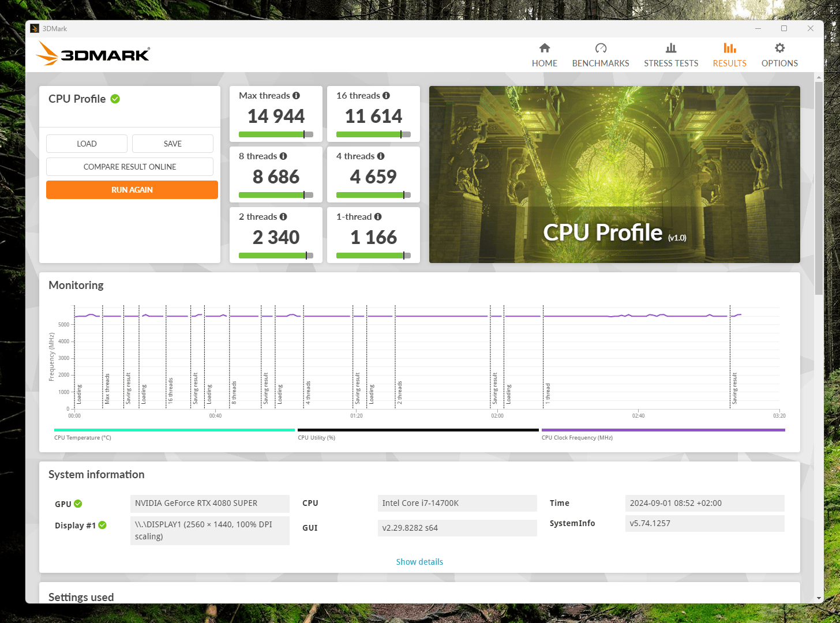The height and width of the screenshot is (623, 840).
Task: Select the Results tab
Action: [x=729, y=55]
